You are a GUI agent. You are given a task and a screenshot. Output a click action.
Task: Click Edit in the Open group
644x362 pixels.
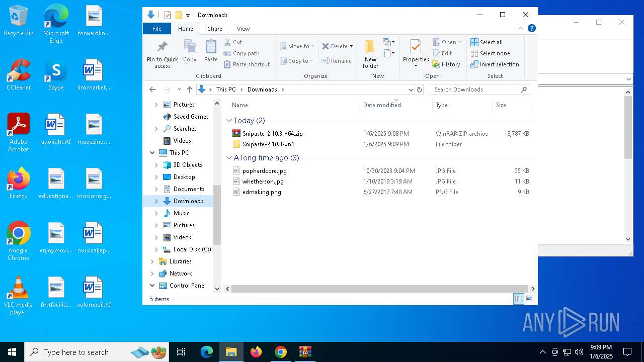pos(442,53)
